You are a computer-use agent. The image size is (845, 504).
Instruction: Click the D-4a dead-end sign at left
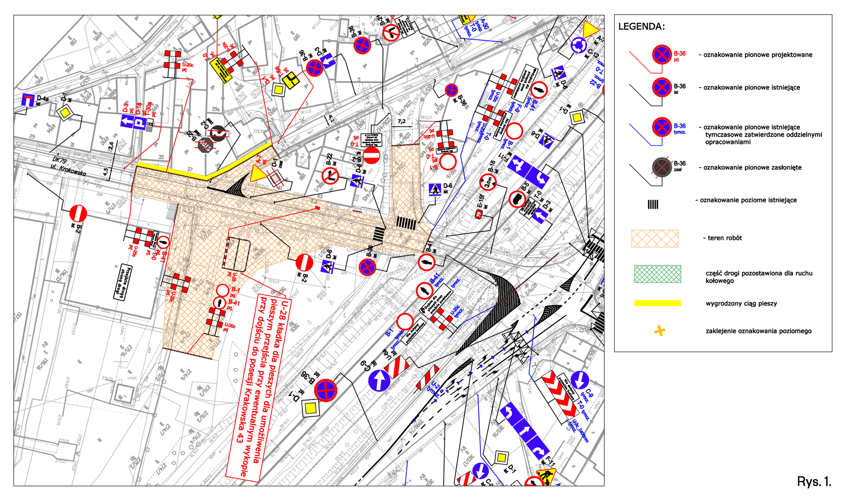[x=28, y=100]
